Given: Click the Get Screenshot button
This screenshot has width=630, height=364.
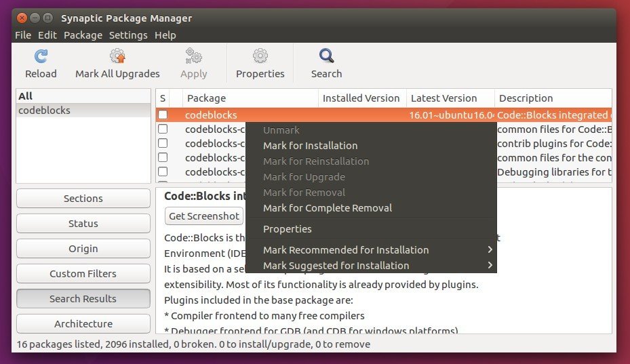Looking at the screenshot, I should pos(204,216).
